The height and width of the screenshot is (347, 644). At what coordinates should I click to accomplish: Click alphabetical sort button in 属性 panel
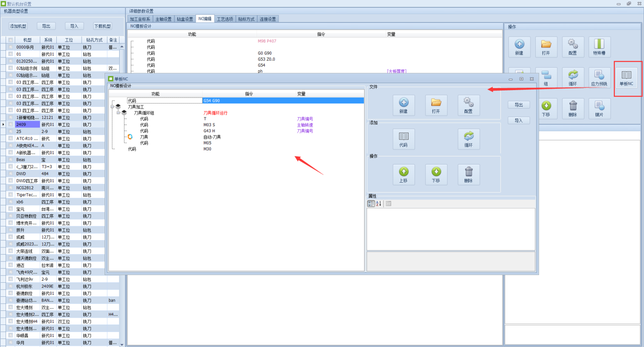[379, 204]
